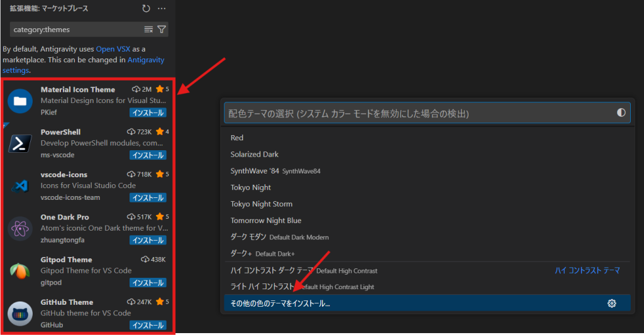Select the Tokyo Night theme

coord(251,187)
